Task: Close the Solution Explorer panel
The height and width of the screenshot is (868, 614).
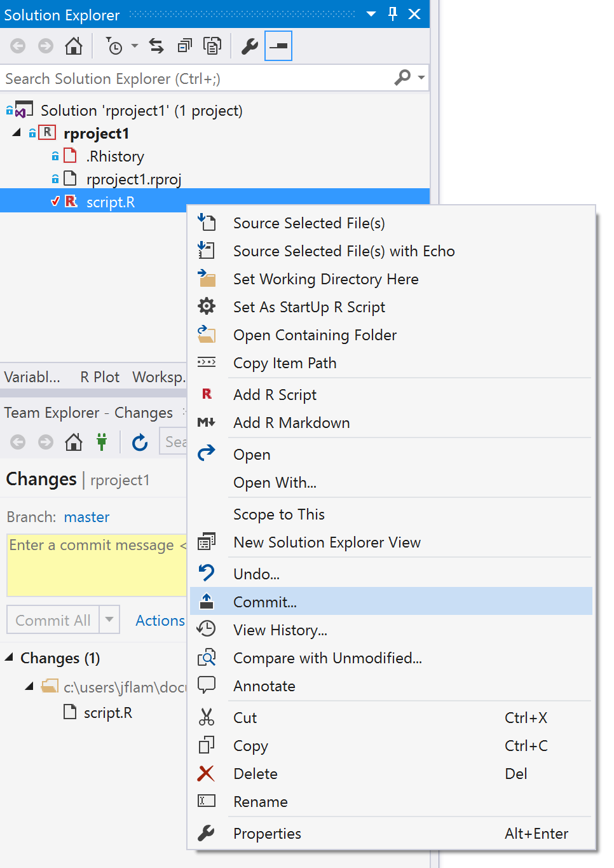Action: 414,14
